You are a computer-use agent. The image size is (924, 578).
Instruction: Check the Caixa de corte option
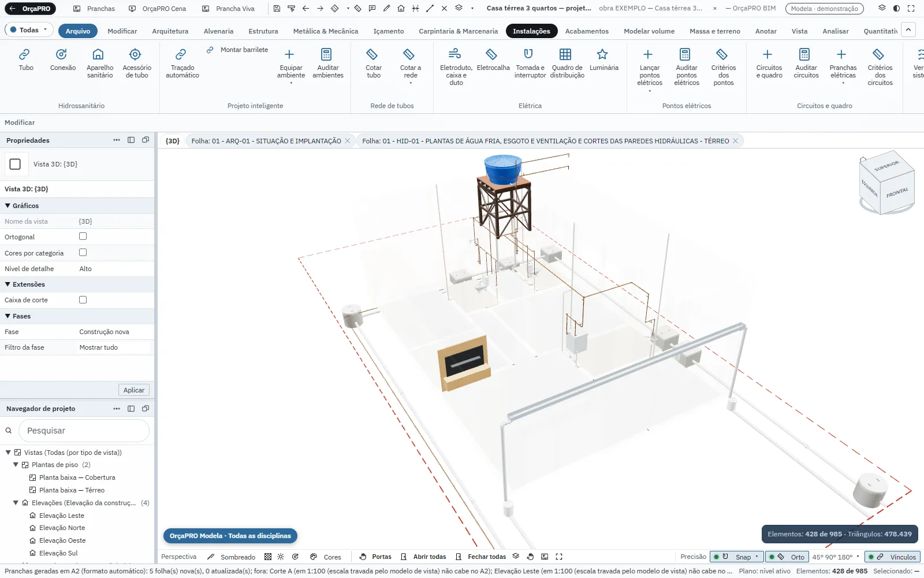(x=83, y=299)
